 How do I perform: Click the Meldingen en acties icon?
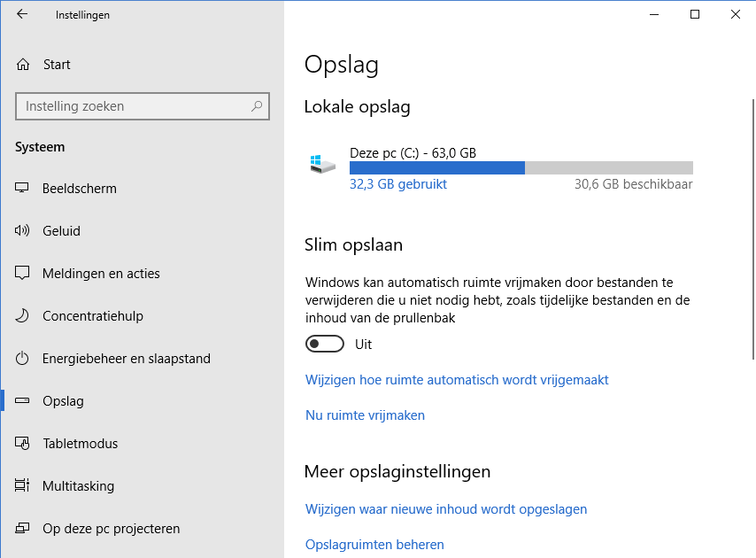coord(23,274)
